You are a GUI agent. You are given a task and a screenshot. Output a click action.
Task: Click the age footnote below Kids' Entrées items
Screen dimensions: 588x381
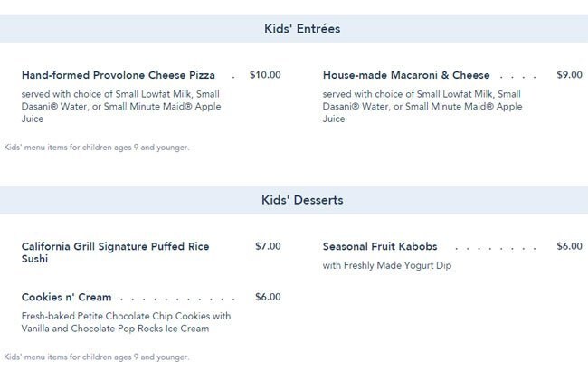pos(97,147)
